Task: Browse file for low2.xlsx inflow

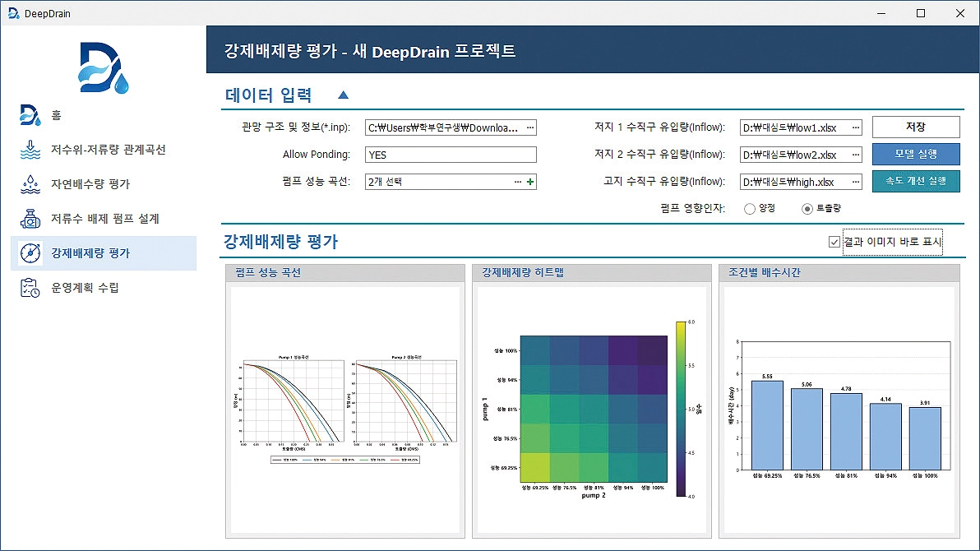Action: point(856,155)
